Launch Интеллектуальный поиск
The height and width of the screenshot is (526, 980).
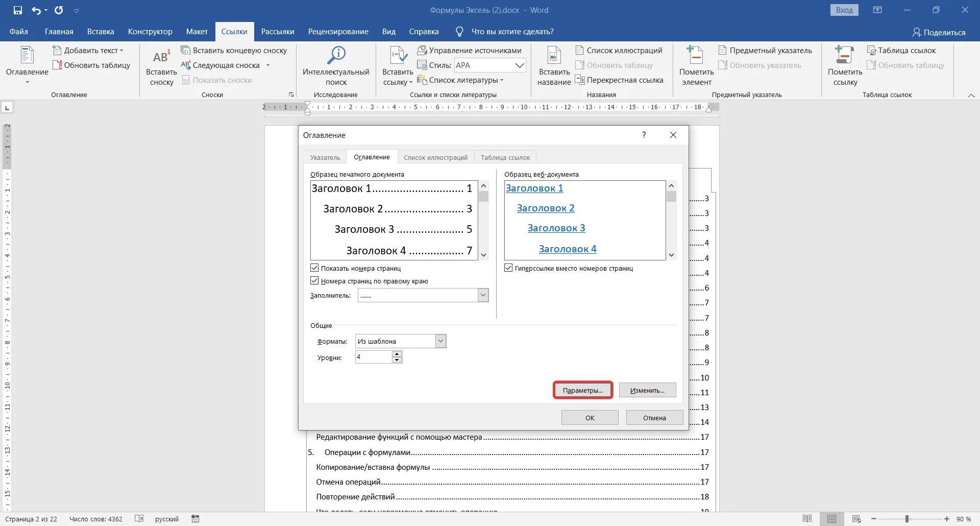pyautogui.click(x=336, y=66)
